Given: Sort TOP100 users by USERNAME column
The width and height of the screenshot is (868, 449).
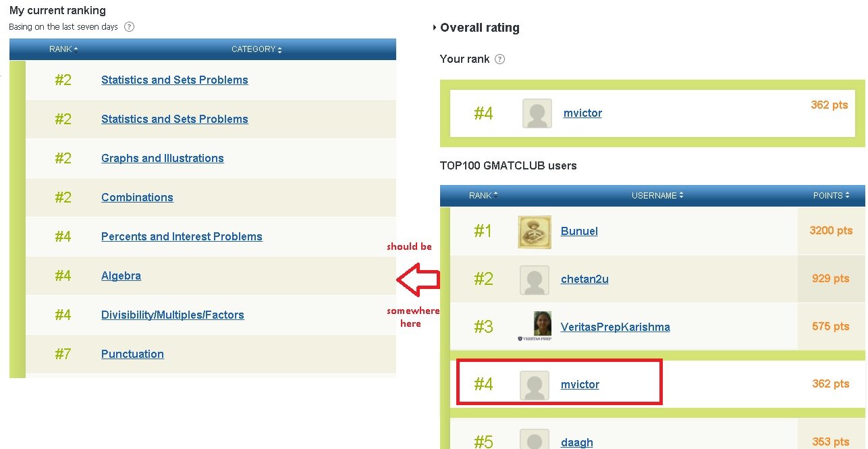Looking at the screenshot, I should [x=657, y=196].
